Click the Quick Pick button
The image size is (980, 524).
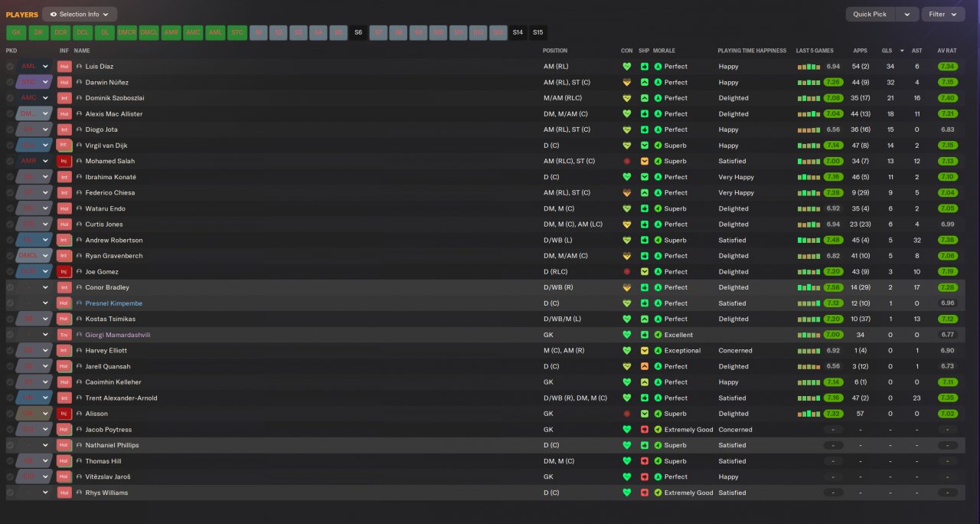[x=870, y=14]
